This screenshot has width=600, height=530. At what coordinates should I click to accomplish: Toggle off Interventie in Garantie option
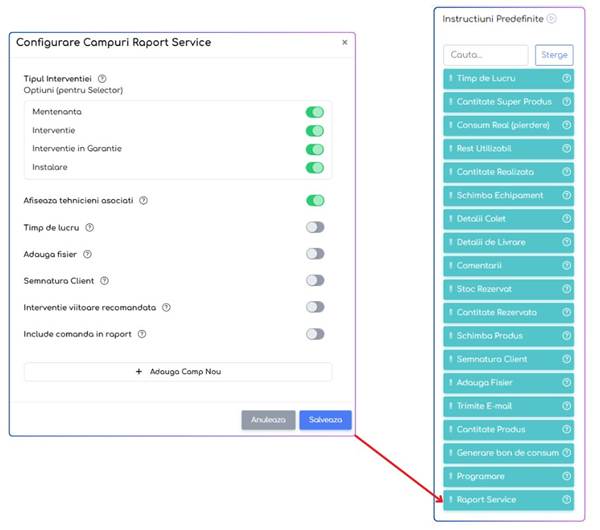pos(315,149)
